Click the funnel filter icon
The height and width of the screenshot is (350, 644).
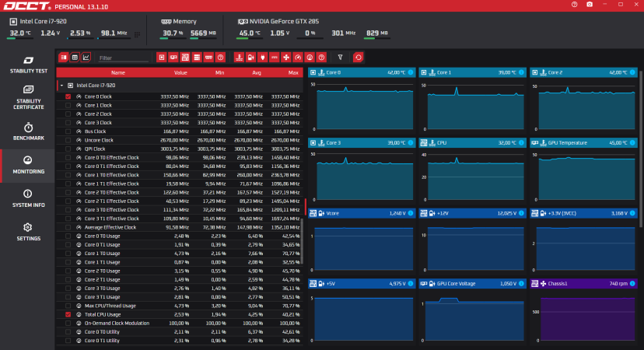340,58
